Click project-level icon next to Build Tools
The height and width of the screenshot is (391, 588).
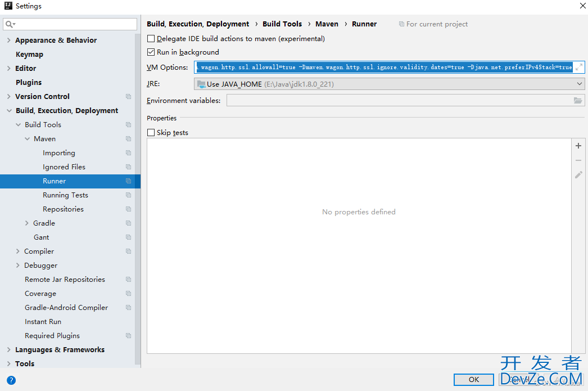pos(129,124)
